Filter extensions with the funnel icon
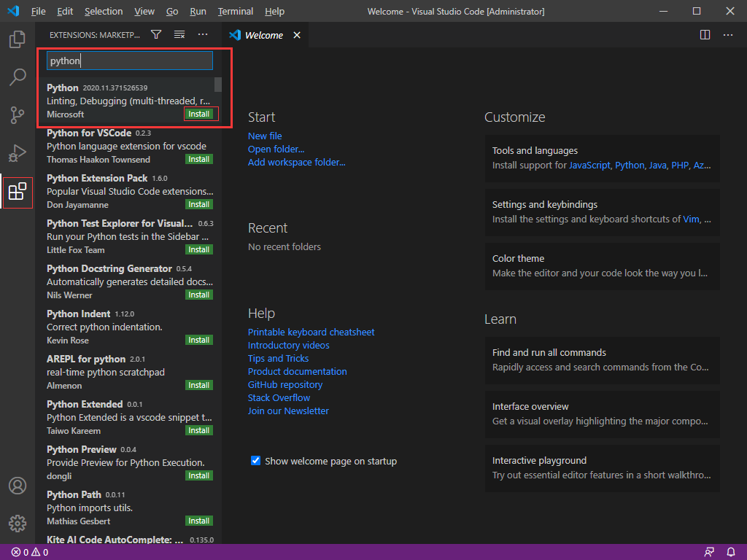 (156, 34)
